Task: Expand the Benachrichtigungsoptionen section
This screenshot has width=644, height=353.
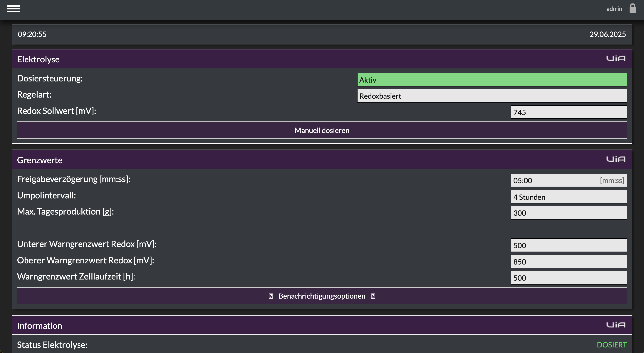Action: 322,296
